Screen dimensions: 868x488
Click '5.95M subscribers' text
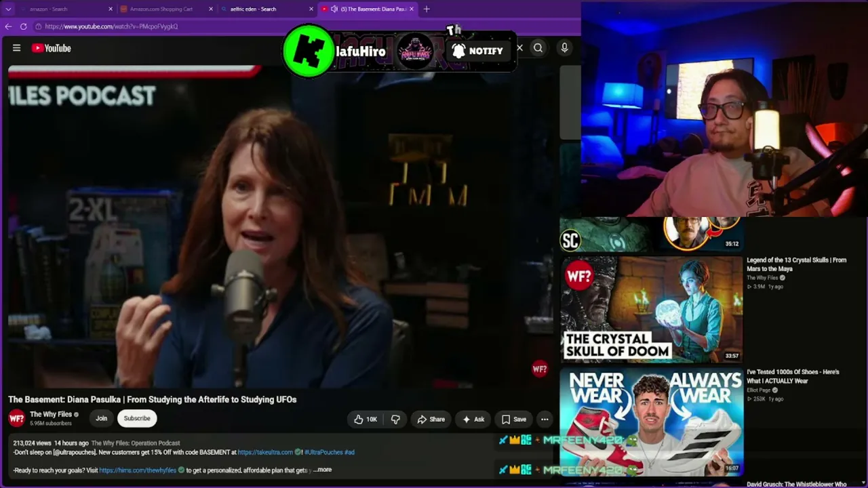(x=51, y=424)
